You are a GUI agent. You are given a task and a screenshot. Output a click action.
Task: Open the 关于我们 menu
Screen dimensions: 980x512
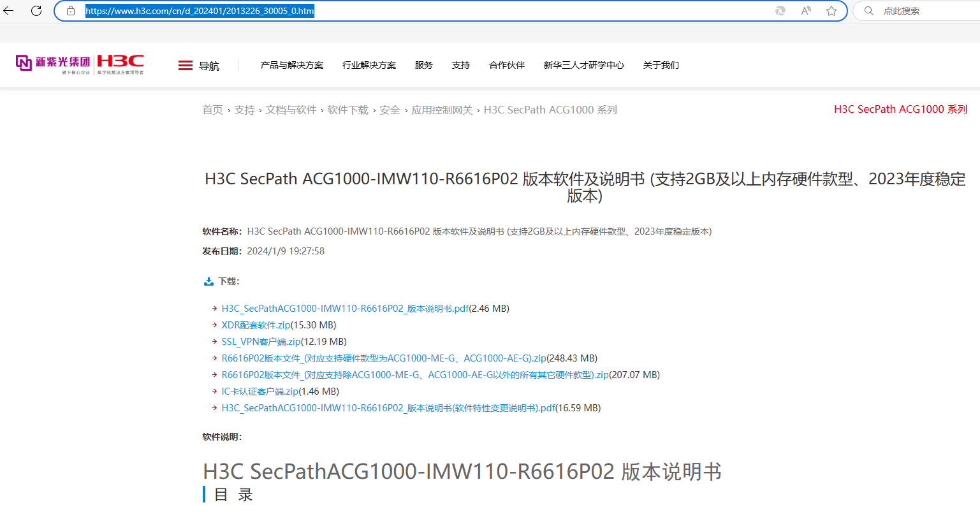661,65
